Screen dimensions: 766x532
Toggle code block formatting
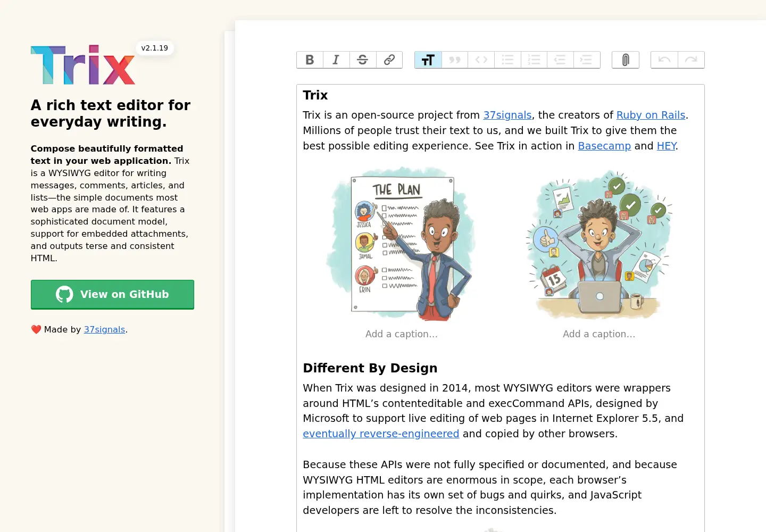click(x=481, y=60)
